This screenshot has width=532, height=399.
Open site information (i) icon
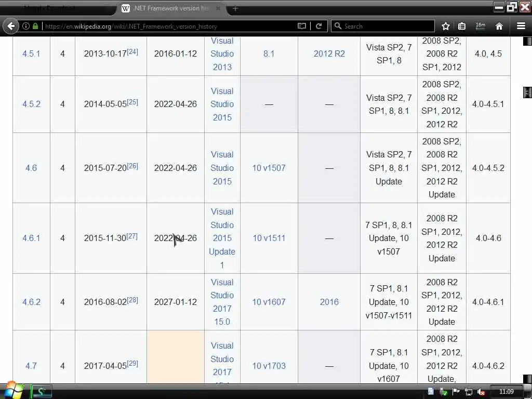point(26,26)
